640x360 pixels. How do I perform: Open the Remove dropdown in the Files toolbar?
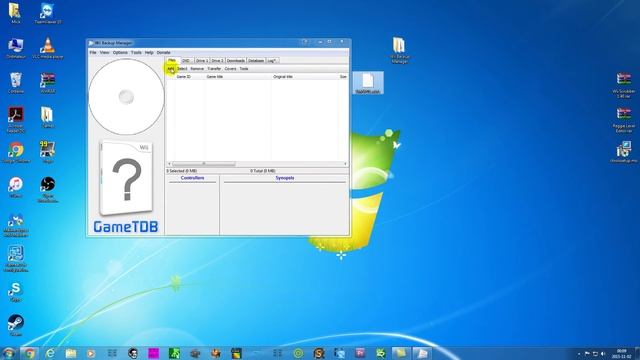(x=197, y=69)
